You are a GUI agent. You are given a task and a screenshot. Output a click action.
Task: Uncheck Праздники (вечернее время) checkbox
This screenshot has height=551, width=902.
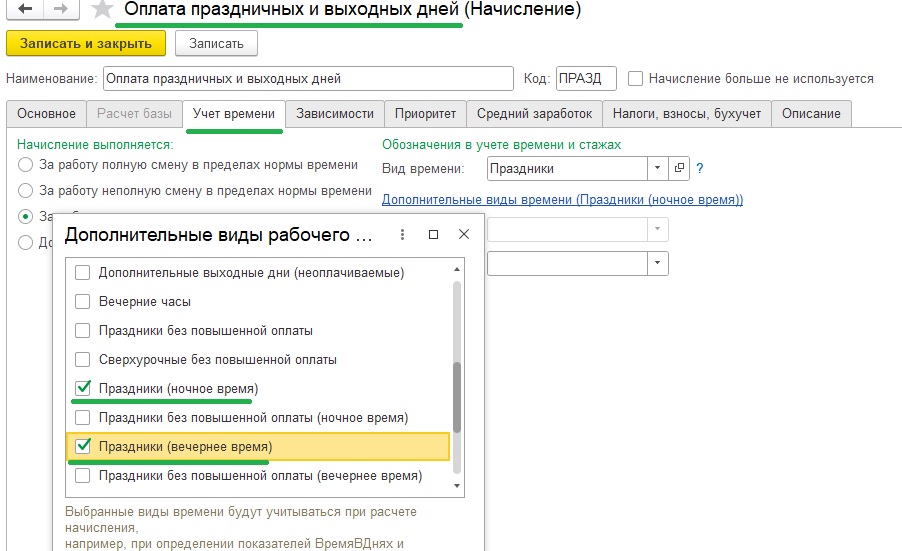pyautogui.click(x=83, y=446)
